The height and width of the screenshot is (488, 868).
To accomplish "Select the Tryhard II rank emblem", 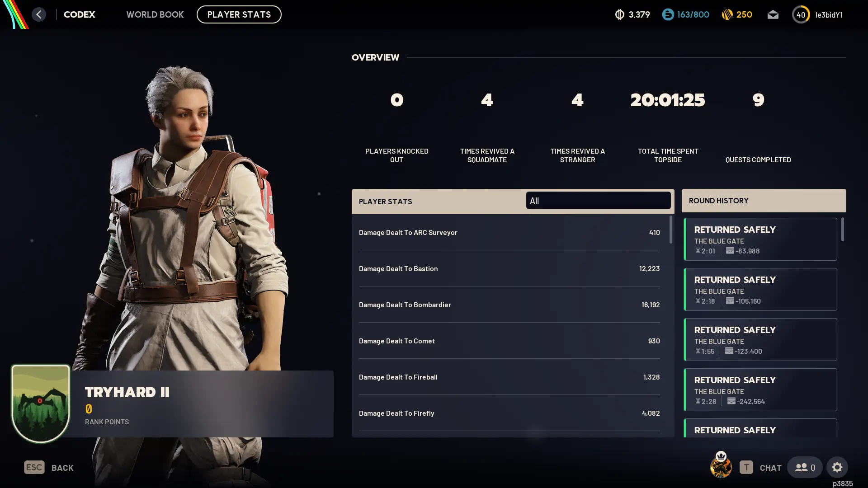I will [x=41, y=404].
